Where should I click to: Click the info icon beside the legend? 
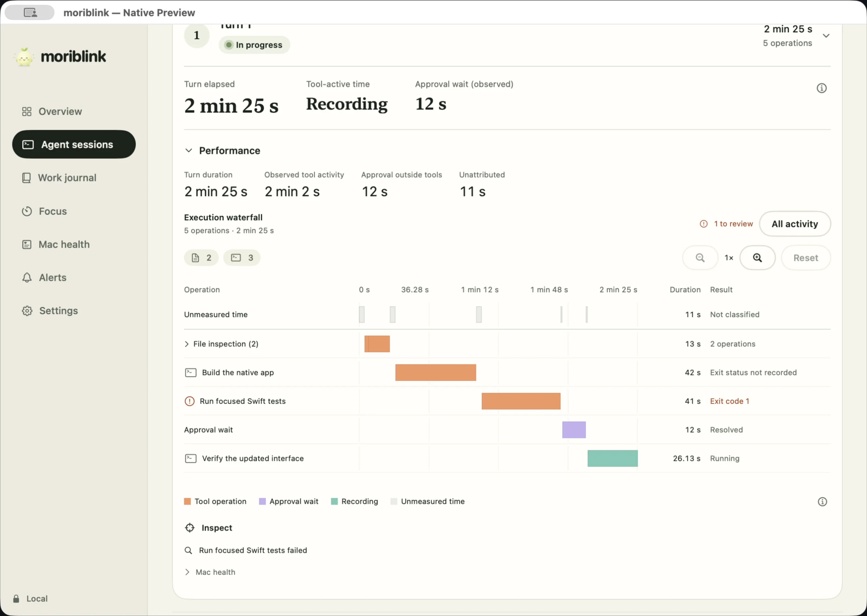822,502
